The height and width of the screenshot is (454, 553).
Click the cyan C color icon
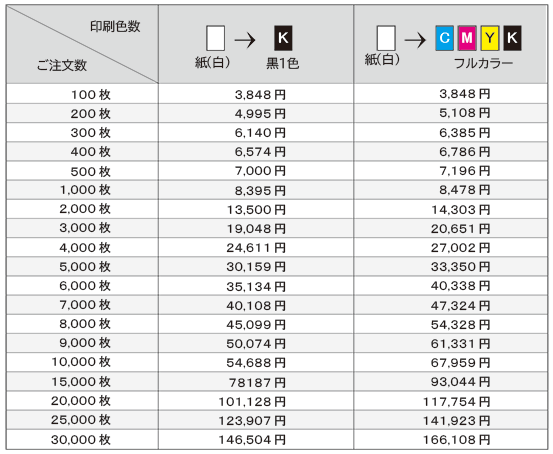coord(444,38)
